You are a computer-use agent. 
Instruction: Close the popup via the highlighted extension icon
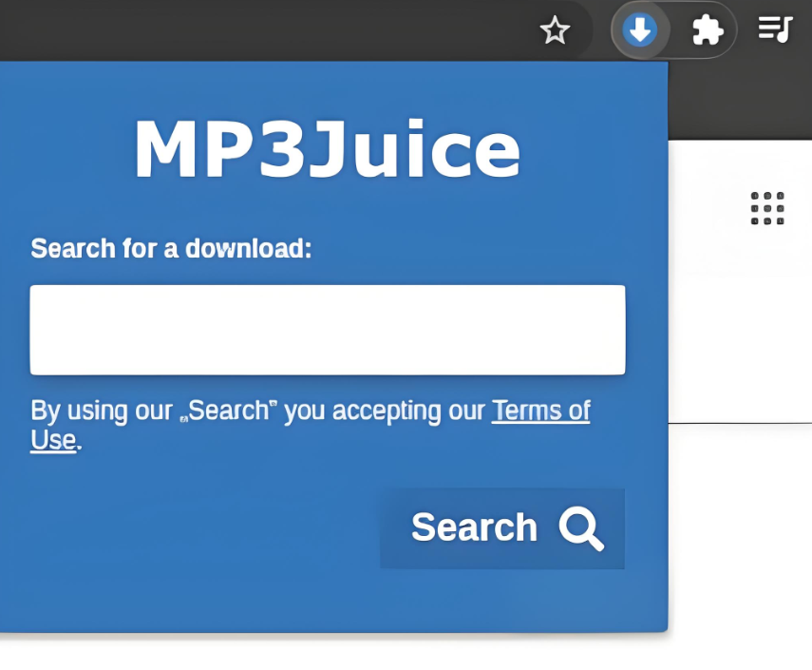[640, 29]
